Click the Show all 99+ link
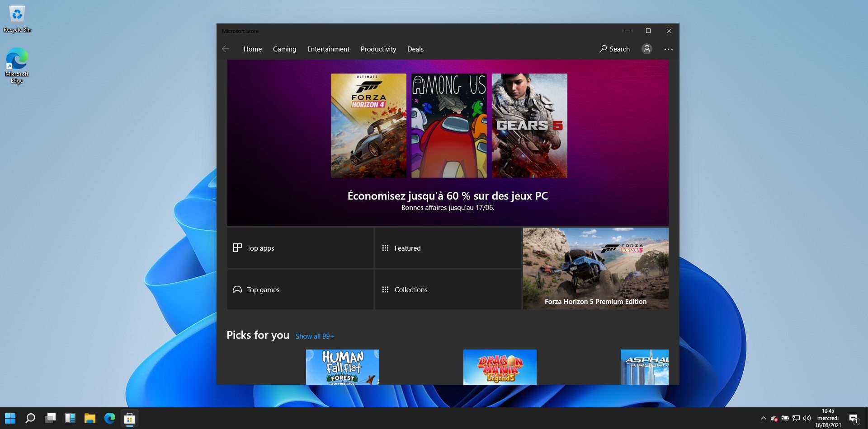The width and height of the screenshot is (868, 429). click(315, 336)
